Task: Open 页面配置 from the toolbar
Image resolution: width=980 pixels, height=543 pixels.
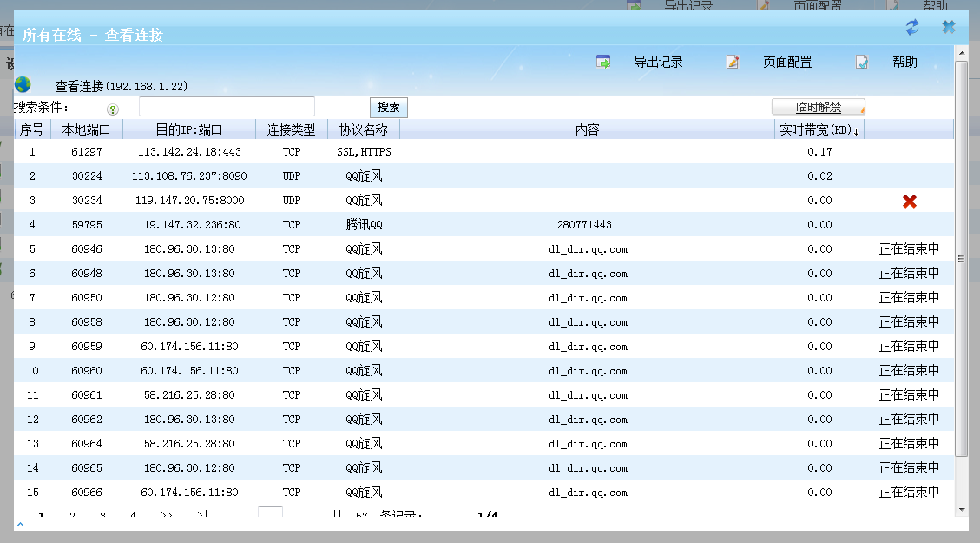Action: 787,62
